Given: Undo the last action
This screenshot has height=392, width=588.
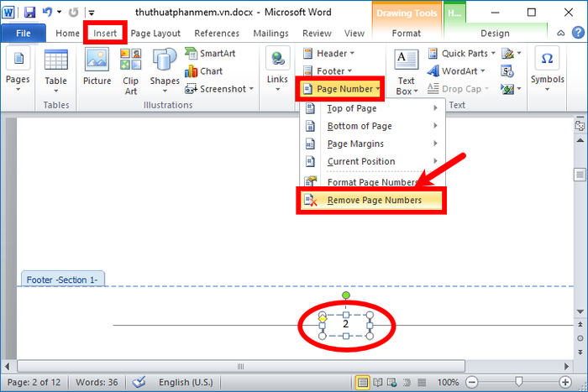Looking at the screenshot, I should coord(48,13).
